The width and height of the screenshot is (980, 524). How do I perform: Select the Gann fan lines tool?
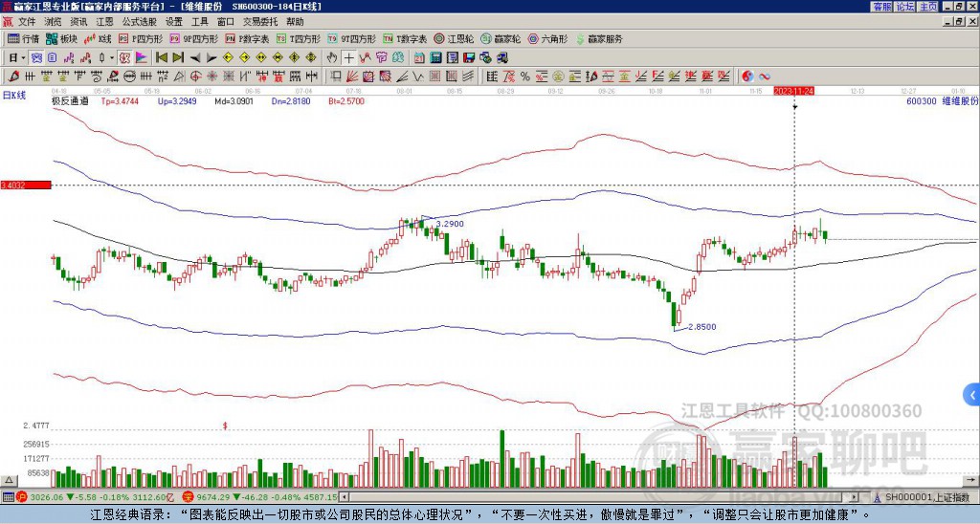(x=352, y=76)
